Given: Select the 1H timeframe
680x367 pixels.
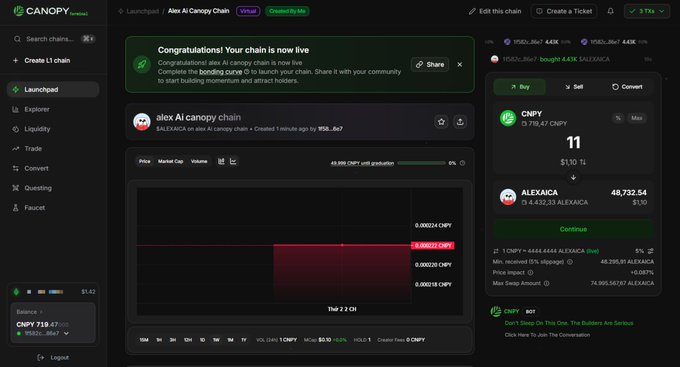Looking at the screenshot, I should point(159,340).
